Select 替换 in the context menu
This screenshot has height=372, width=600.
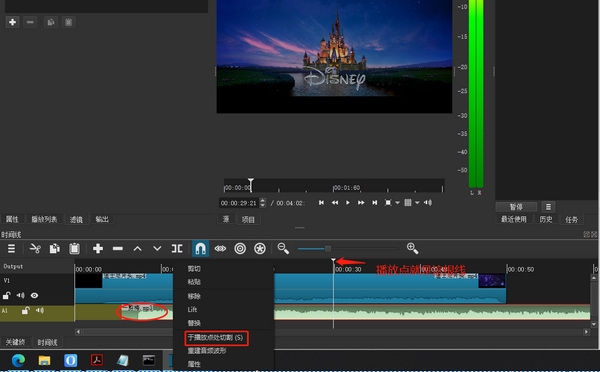(x=194, y=323)
